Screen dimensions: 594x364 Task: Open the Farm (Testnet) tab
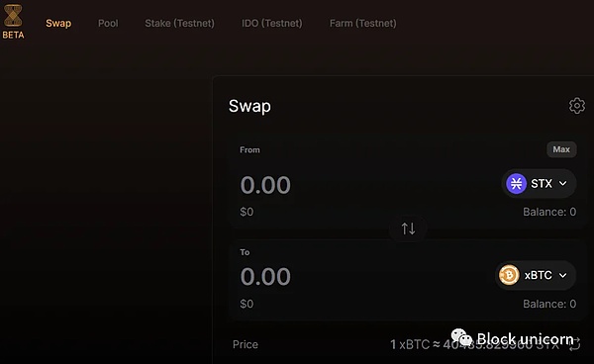pyautogui.click(x=363, y=24)
